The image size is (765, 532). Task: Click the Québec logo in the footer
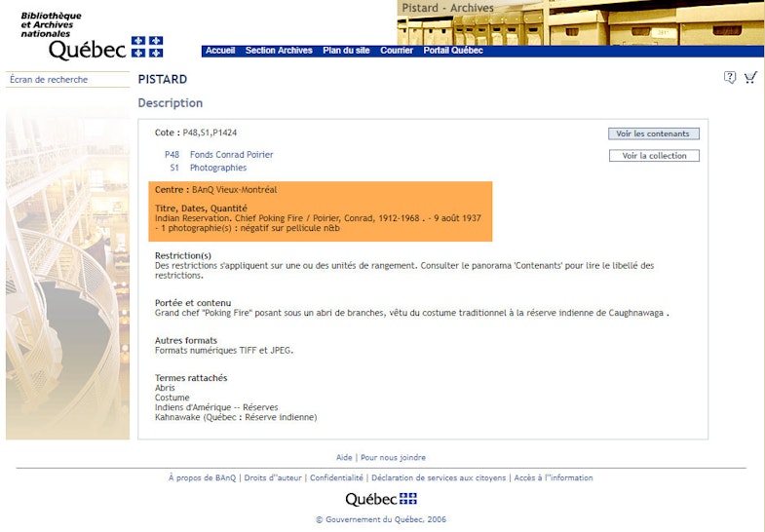381,499
